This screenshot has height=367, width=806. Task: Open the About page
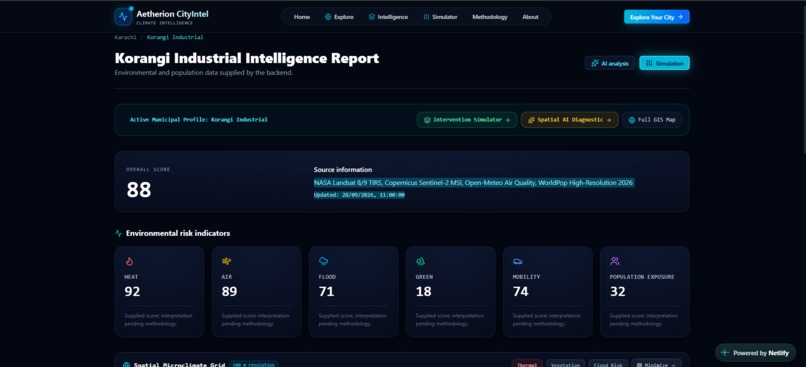point(530,17)
